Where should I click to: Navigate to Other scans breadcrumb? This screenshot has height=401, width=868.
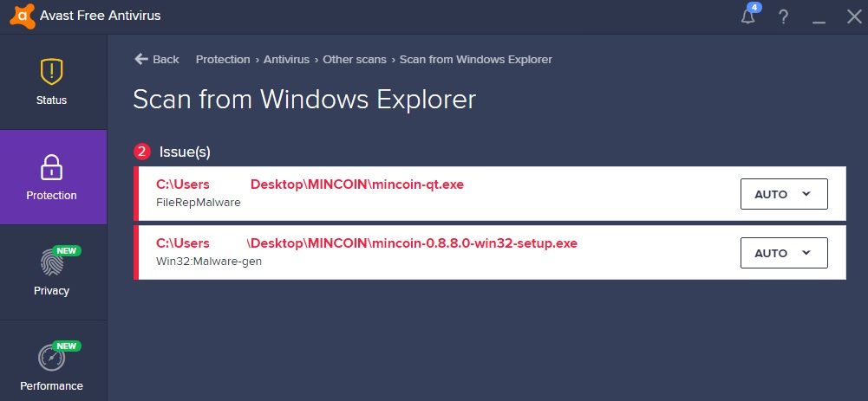355,59
